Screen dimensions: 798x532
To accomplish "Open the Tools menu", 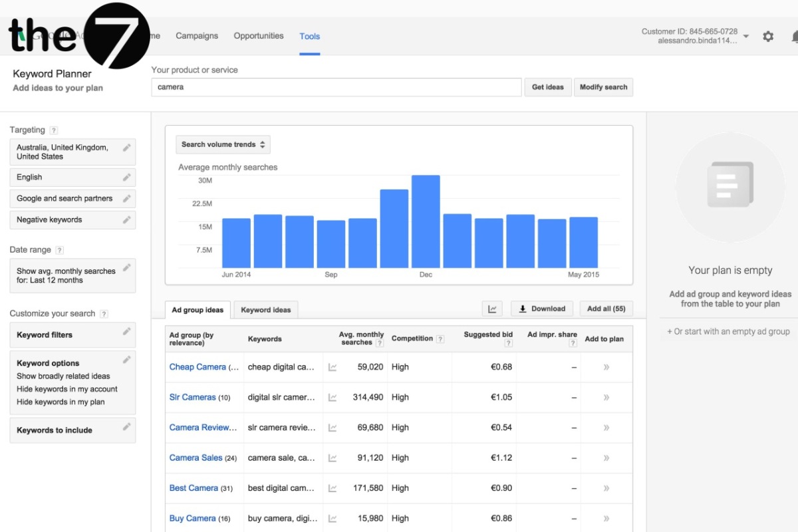I will 309,37.
